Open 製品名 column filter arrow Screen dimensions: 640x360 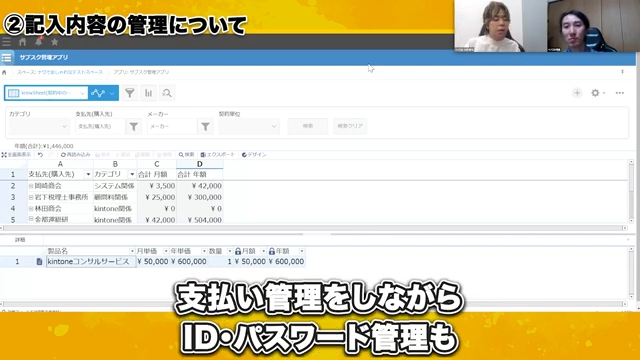(132, 251)
